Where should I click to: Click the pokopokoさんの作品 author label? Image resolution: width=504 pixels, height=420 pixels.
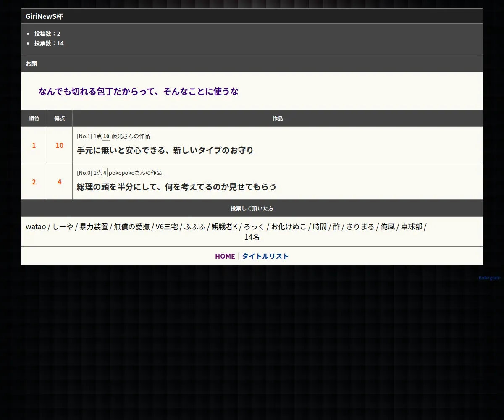click(x=135, y=173)
